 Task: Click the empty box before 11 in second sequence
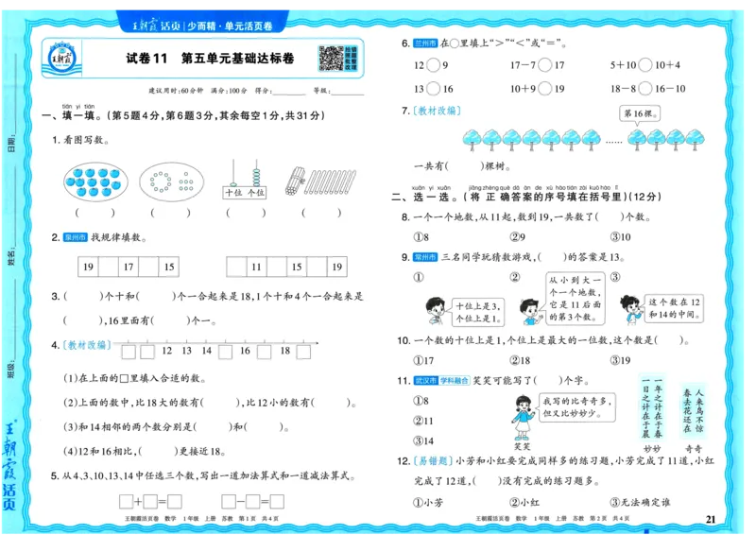click(236, 267)
